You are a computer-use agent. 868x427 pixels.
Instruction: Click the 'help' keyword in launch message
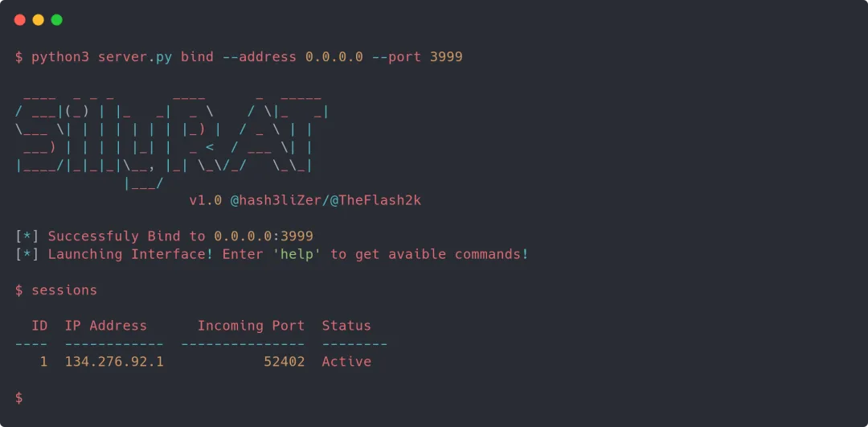coord(297,254)
